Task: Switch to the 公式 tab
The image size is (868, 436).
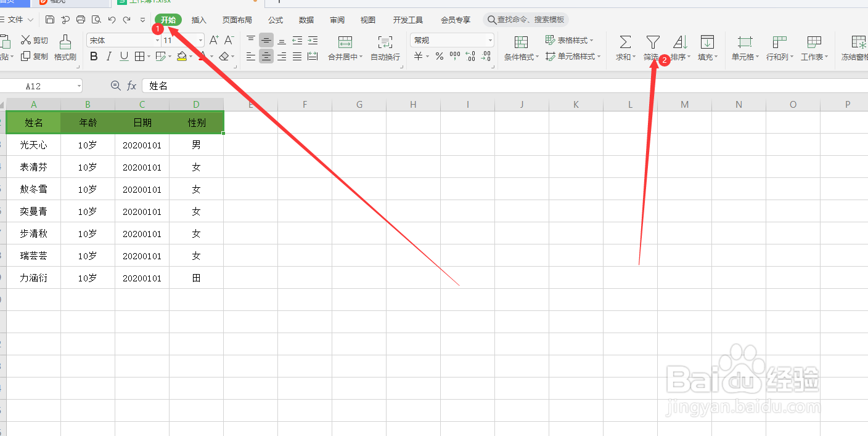Action: tap(276, 20)
